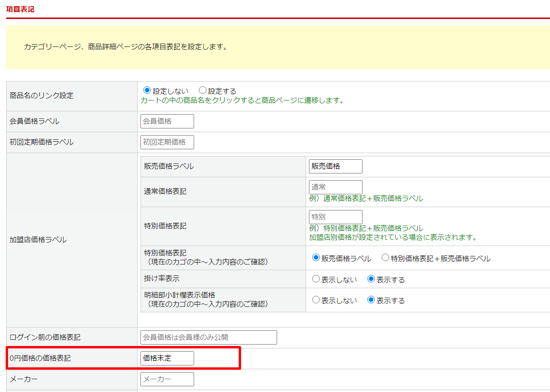
Task: Click the 会員価格ラベル input field
Action: coord(167,121)
